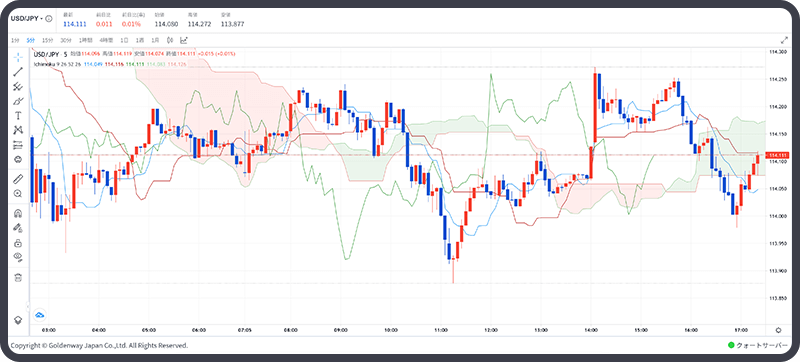
Task: Lock all drawing tools
Action: tap(18, 243)
